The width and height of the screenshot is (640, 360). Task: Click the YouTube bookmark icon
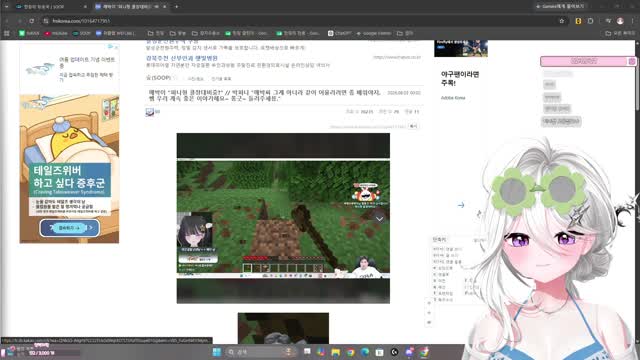tap(47, 33)
